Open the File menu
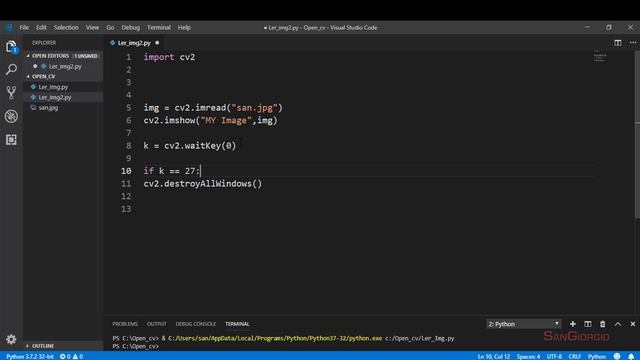This screenshot has height=360, width=640. click(x=24, y=27)
